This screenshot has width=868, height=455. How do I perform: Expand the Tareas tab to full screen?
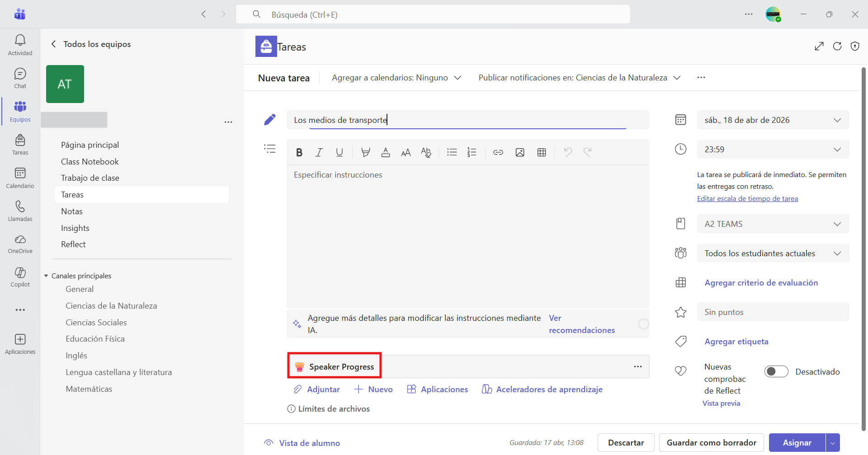pos(819,46)
